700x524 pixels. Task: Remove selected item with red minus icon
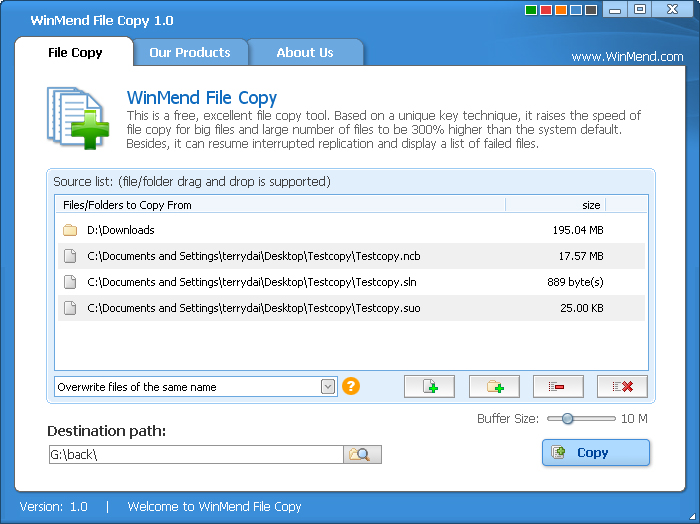tap(558, 386)
